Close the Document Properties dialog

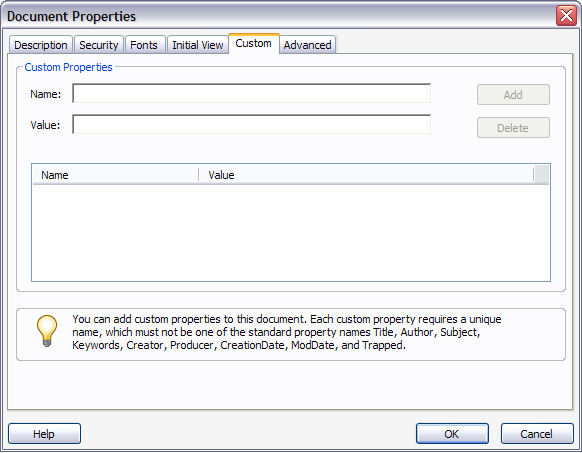pos(566,16)
